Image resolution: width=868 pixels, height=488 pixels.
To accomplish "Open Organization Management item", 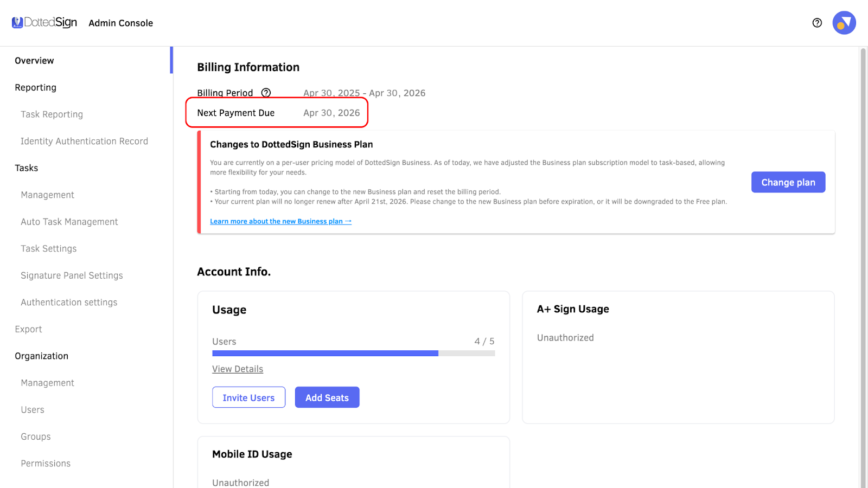I will pyautogui.click(x=47, y=383).
